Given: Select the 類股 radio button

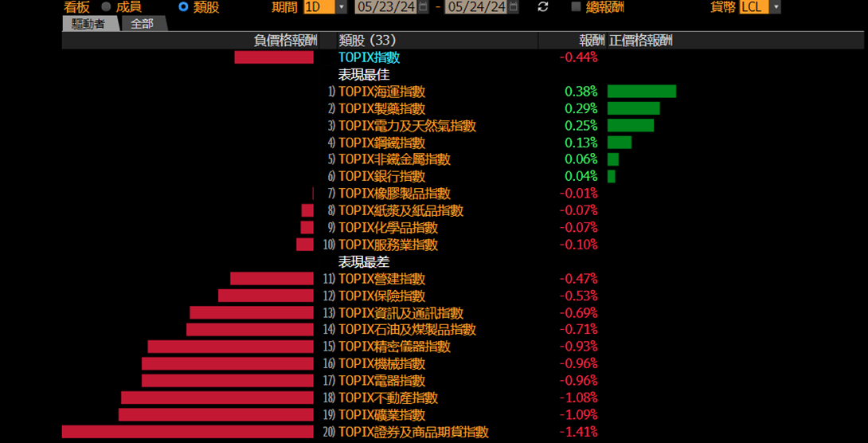Looking at the screenshot, I should (x=183, y=7).
